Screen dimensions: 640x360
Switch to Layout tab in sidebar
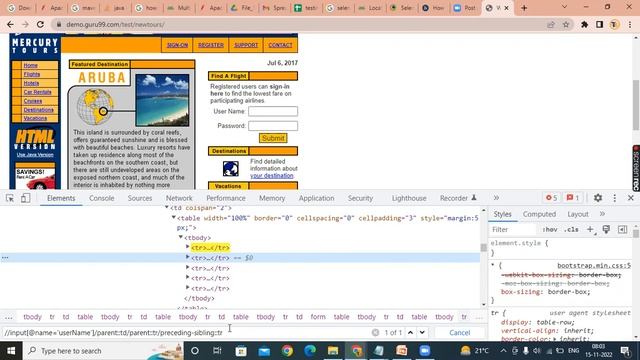tap(578, 214)
